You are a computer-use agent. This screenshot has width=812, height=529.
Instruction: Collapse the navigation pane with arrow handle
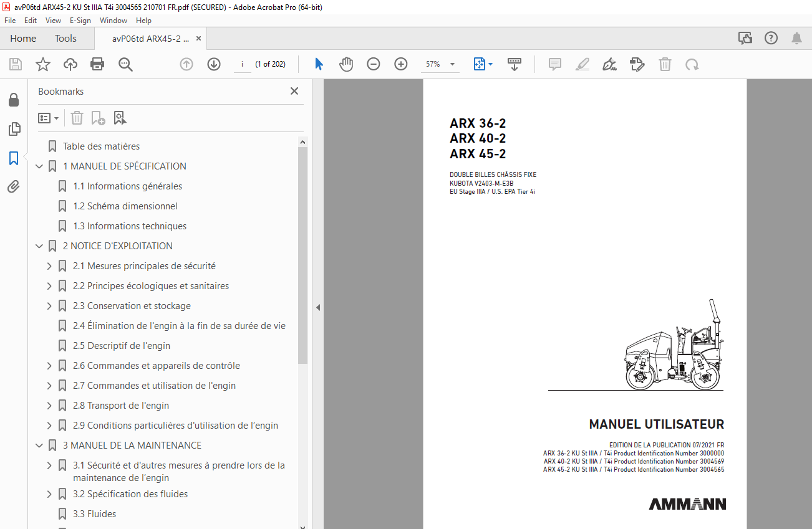(x=317, y=307)
